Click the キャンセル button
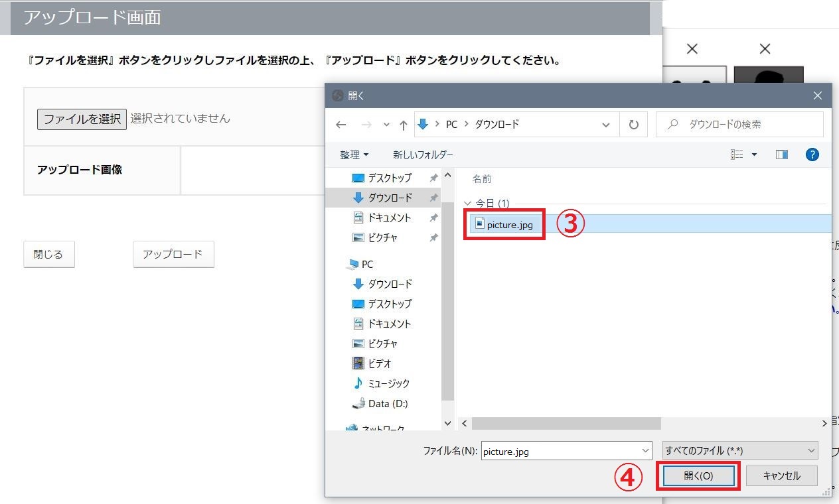 coord(781,475)
